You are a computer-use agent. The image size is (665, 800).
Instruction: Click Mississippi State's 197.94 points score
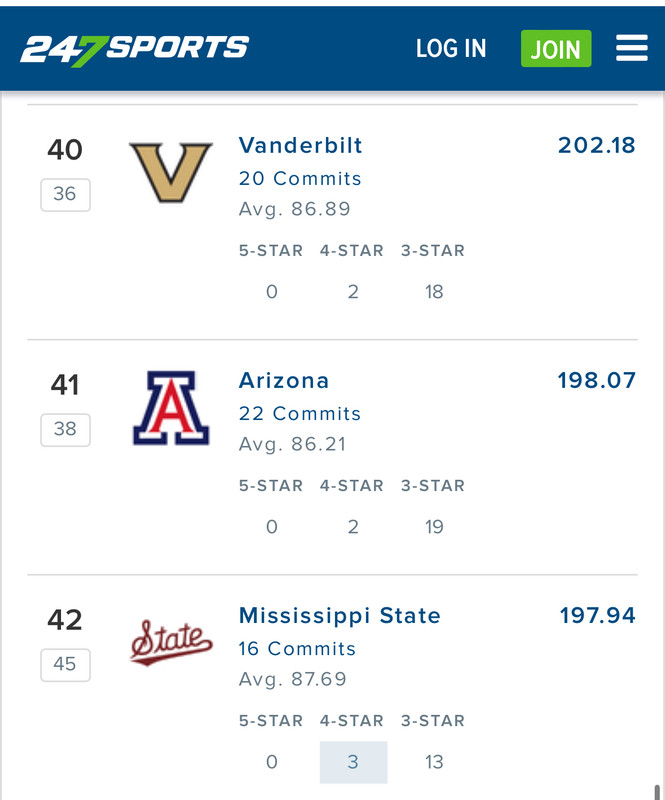click(x=598, y=616)
